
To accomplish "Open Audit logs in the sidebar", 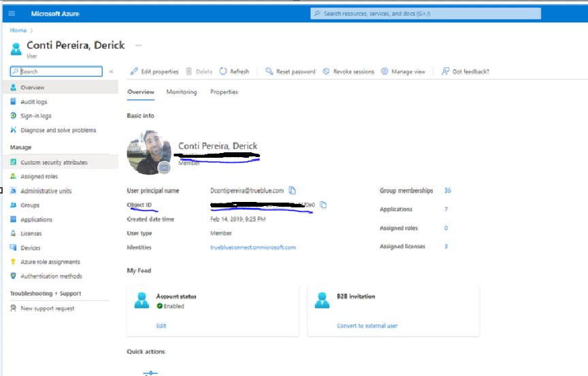I will pos(33,102).
